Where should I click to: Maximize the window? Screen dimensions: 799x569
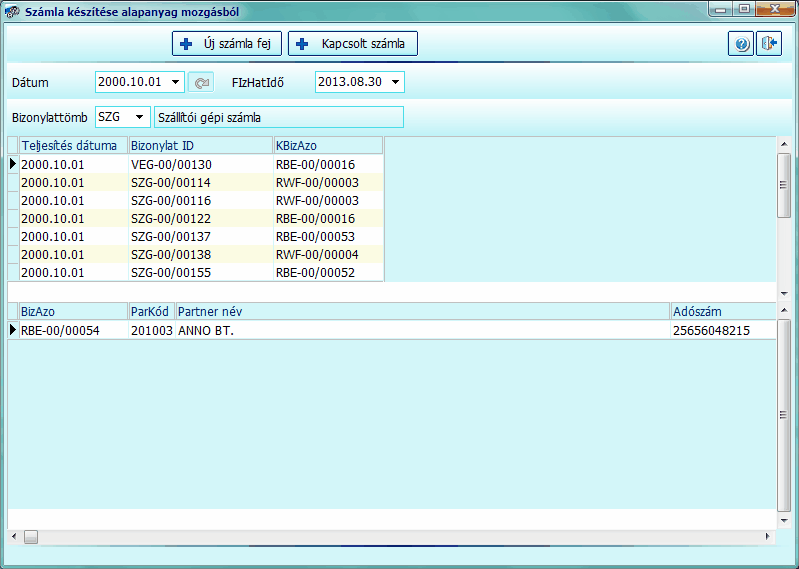[744, 9]
